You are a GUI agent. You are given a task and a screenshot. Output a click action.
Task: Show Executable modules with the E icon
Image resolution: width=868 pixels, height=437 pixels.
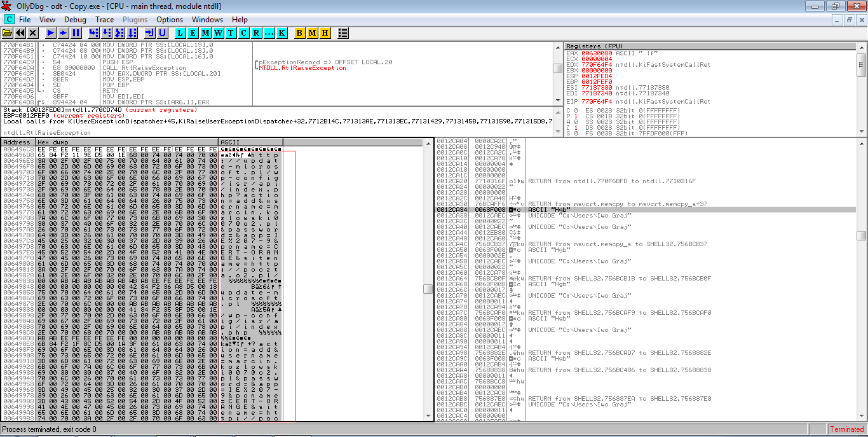click(193, 32)
